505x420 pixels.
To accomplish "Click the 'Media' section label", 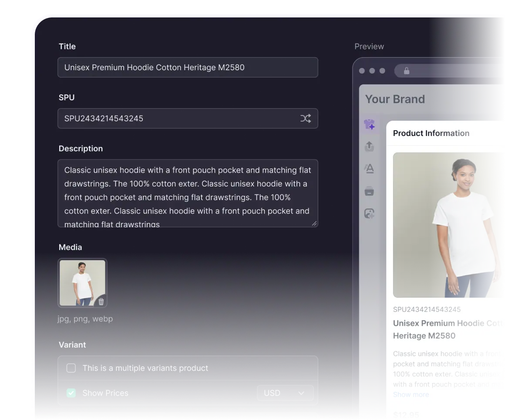I will [x=70, y=247].
